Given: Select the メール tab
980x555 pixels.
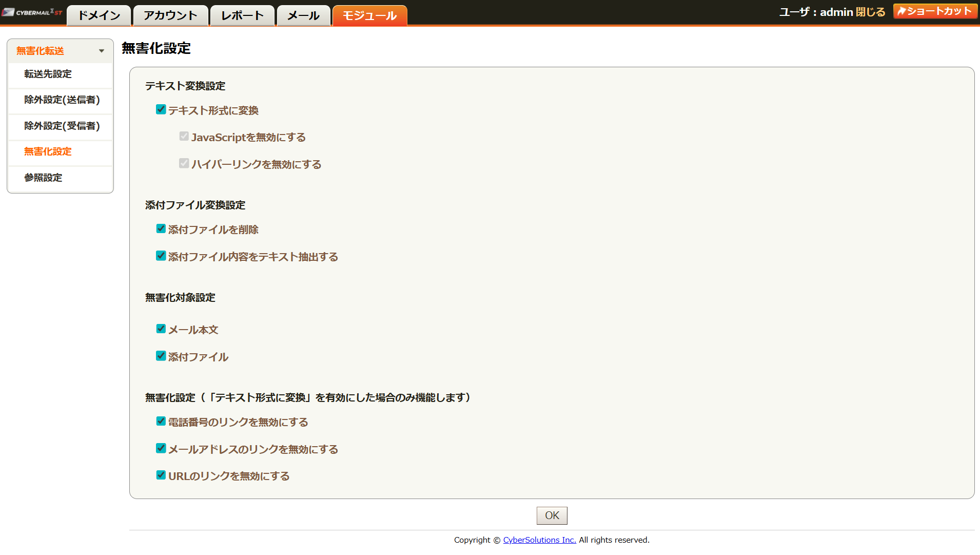Looking at the screenshot, I should click(x=303, y=15).
